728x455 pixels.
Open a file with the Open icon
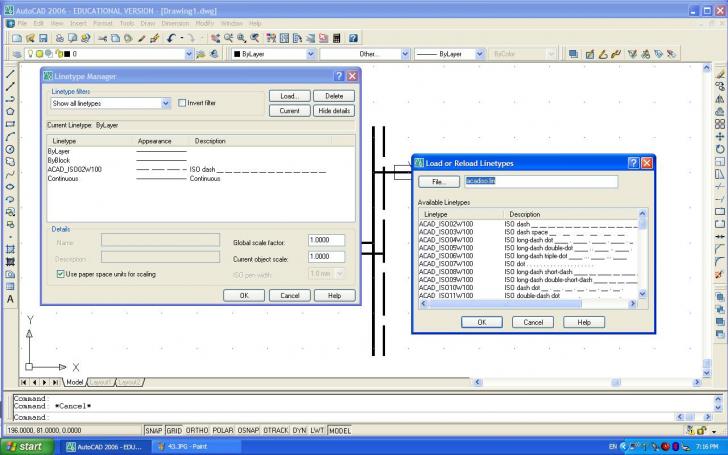pyautogui.click(x=30, y=38)
